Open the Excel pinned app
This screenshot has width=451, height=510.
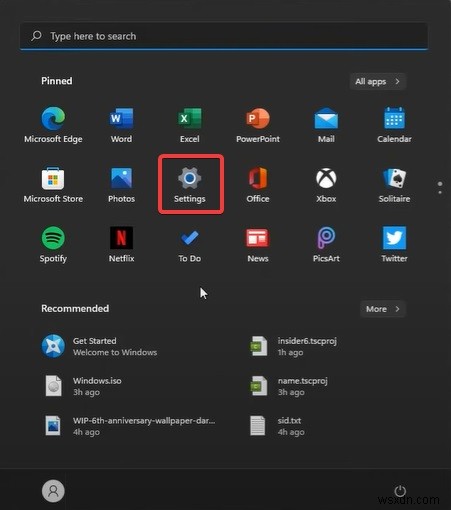[x=189, y=125]
